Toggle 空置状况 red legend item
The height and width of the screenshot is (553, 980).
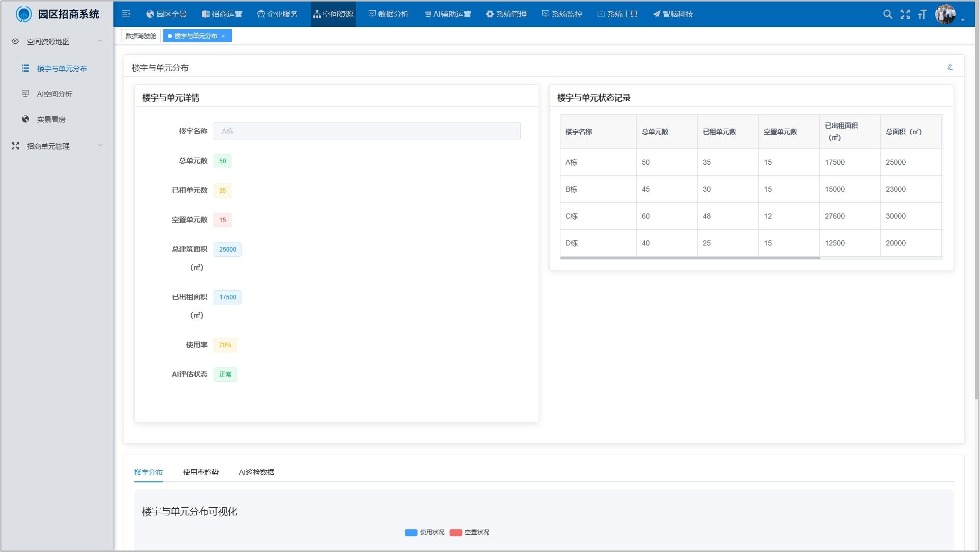(469, 532)
